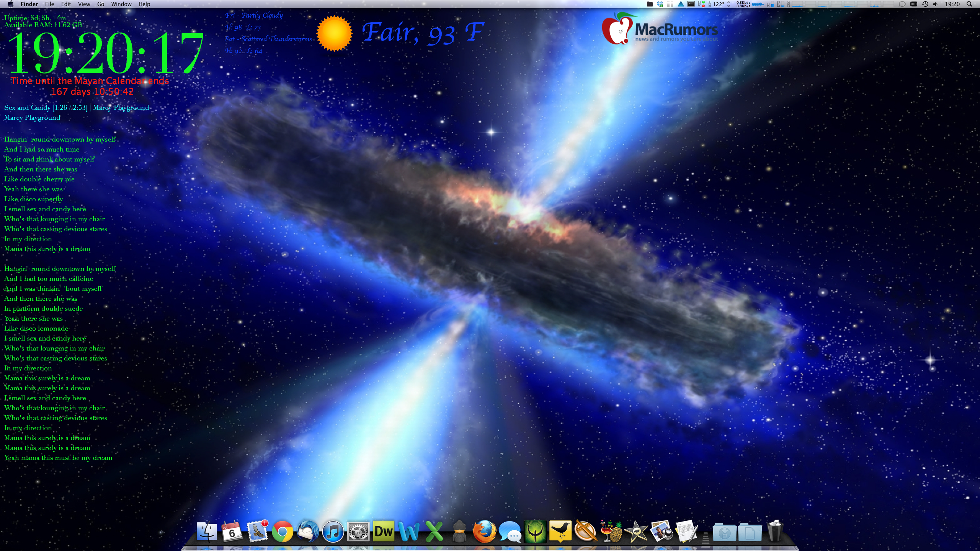Launch Adium black duck icon
Screen dimensions: 980x551
pyautogui.click(x=459, y=531)
